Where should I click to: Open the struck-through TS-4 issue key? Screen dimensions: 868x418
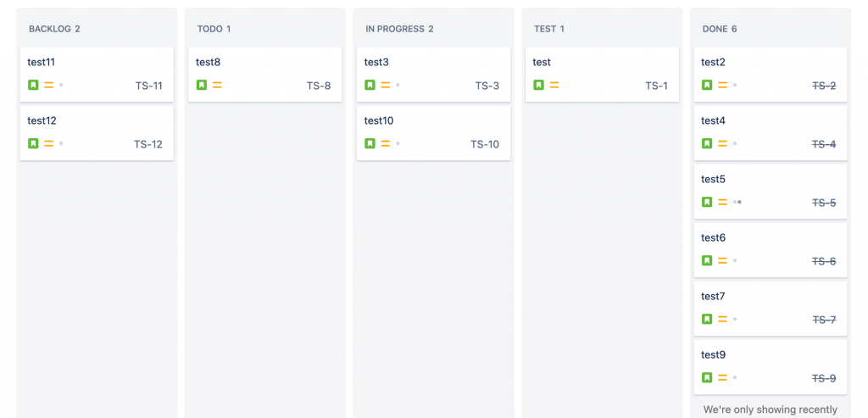tap(824, 144)
